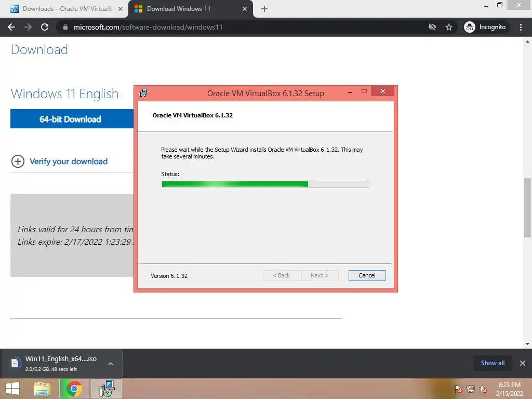Close the Chrome downloads bar
532x399 pixels.
(523, 363)
